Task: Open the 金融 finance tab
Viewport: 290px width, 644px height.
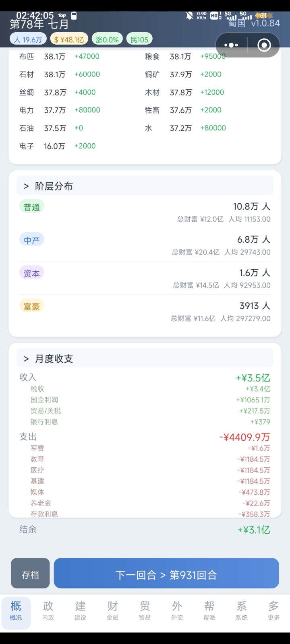Action: pyautogui.click(x=112, y=610)
